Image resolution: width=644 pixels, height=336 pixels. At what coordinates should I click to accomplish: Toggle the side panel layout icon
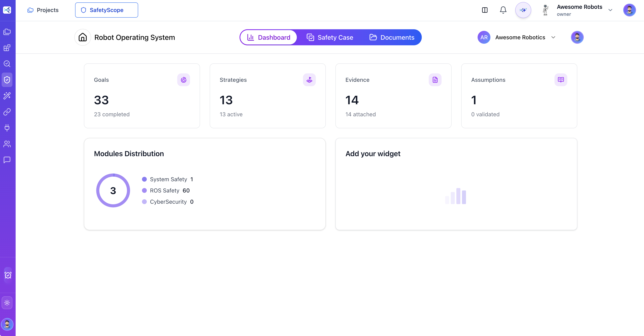point(485,10)
